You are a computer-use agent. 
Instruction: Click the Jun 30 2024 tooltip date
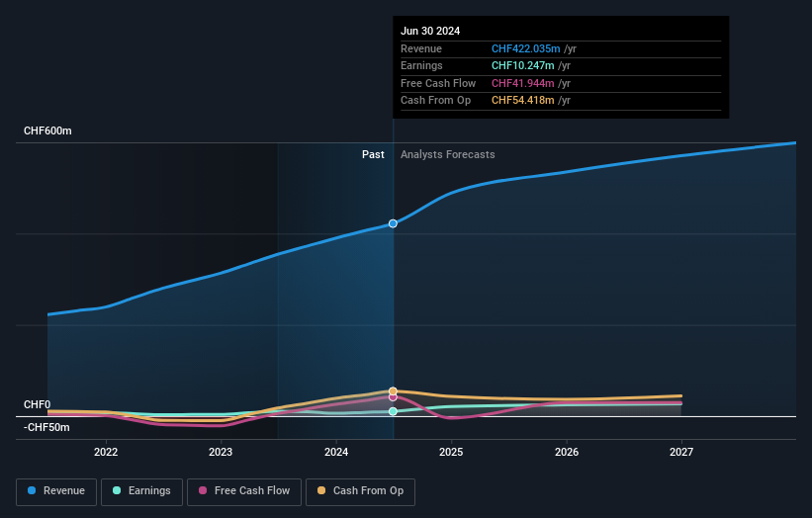point(430,31)
